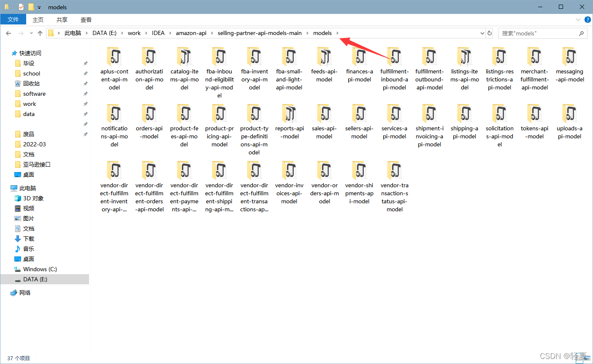Viewport: 593px width, 364px height.
Task: Switch to the 共享 ribbon tab
Action: (x=62, y=19)
